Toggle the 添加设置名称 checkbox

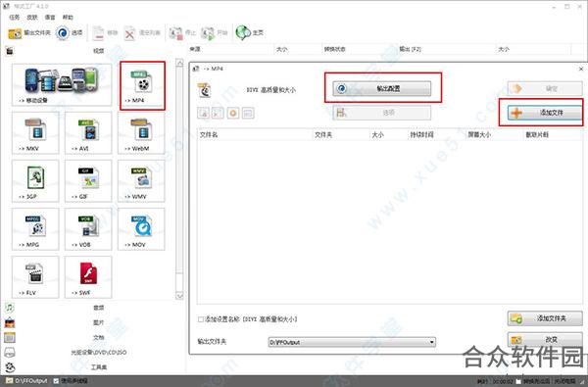click(x=201, y=319)
